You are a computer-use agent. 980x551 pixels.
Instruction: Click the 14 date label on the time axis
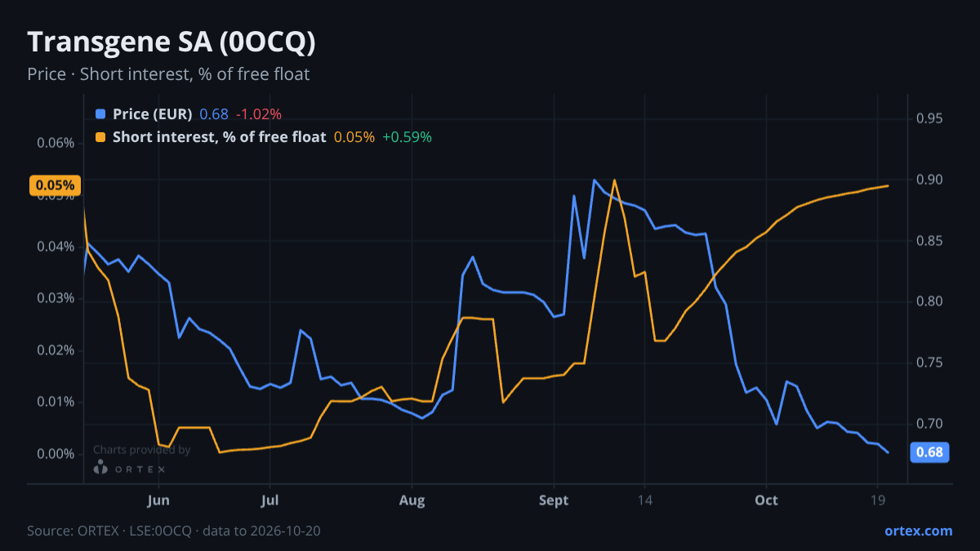pos(644,500)
